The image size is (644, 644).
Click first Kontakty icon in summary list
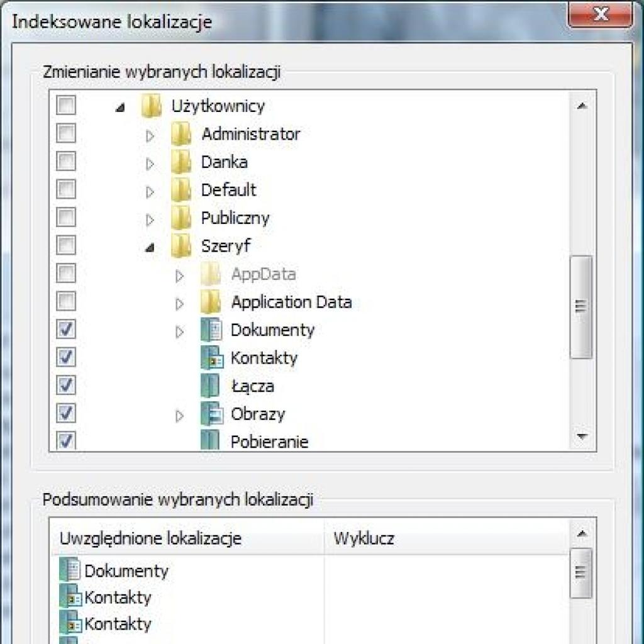point(70,597)
